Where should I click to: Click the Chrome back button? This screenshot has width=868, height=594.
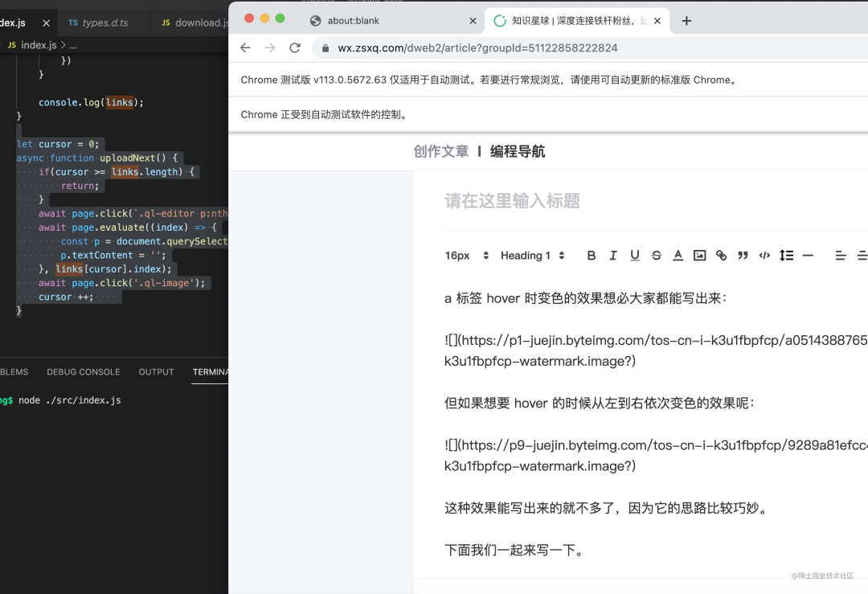tap(245, 47)
